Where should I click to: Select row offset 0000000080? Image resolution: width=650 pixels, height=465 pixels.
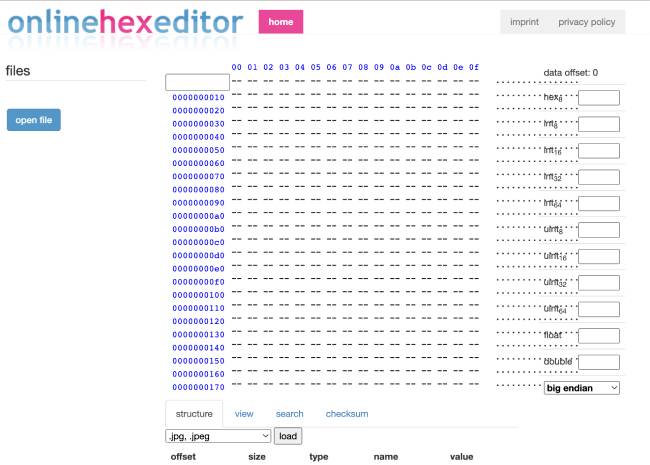tap(198, 189)
